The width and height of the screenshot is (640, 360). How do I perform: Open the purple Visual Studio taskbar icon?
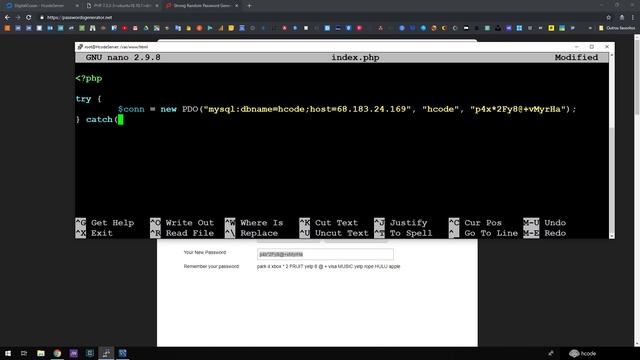[73, 353]
